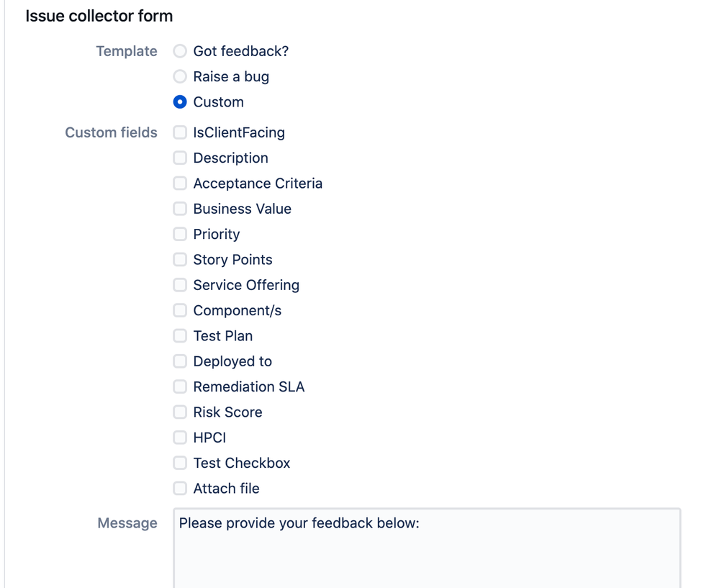Select the "Got feedback?" template radio button
Viewport: 719px width, 588px height.
tap(180, 51)
